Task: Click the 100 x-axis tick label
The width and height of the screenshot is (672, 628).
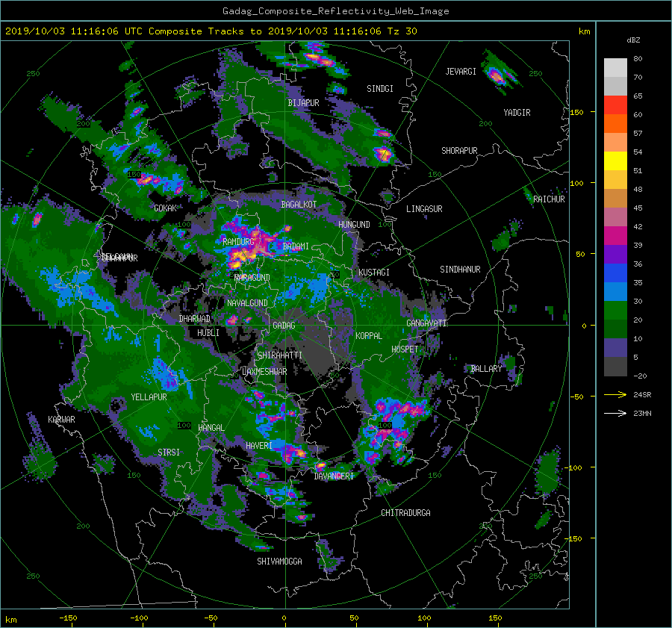Action: (424, 618)
